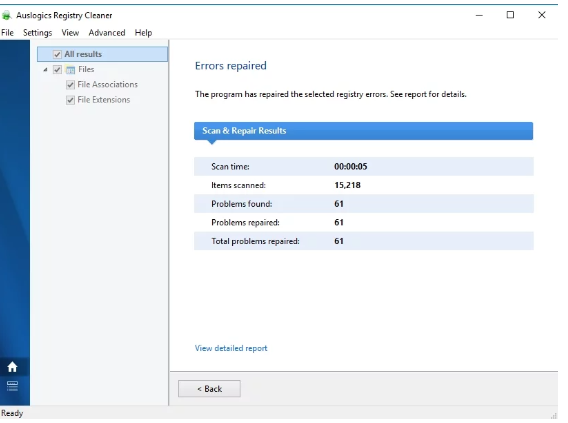The height and width of the screenshot is (423, 568).
Task: Click the Problems found row label
Action: click(x=242, y=204)
